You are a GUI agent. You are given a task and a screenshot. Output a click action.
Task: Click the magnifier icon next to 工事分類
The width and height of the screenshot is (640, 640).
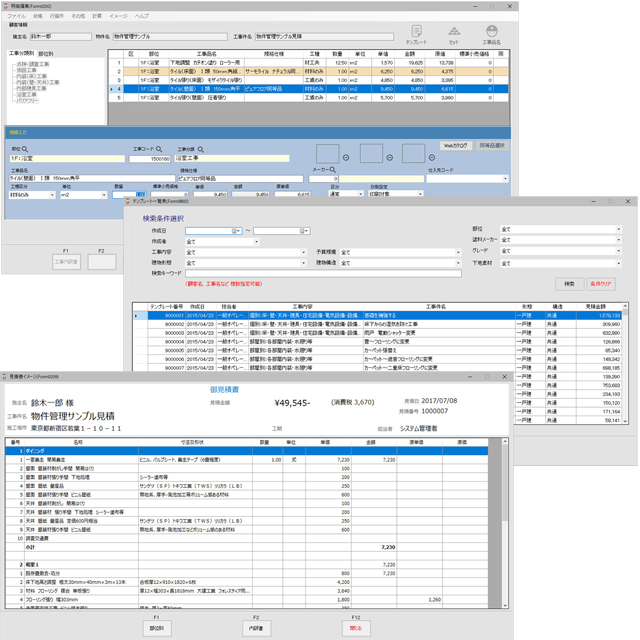tap(201, 147)
